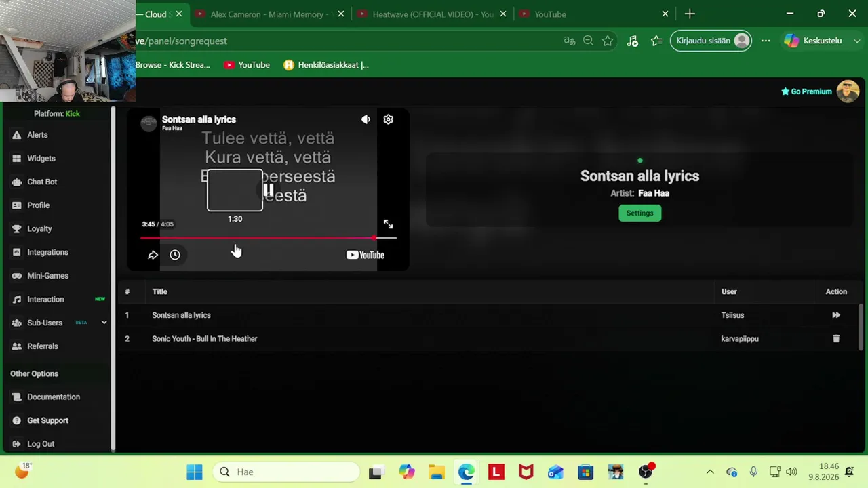Open the green Settings button
This screenshot has width=868, height=488.
tap(639, 213)
